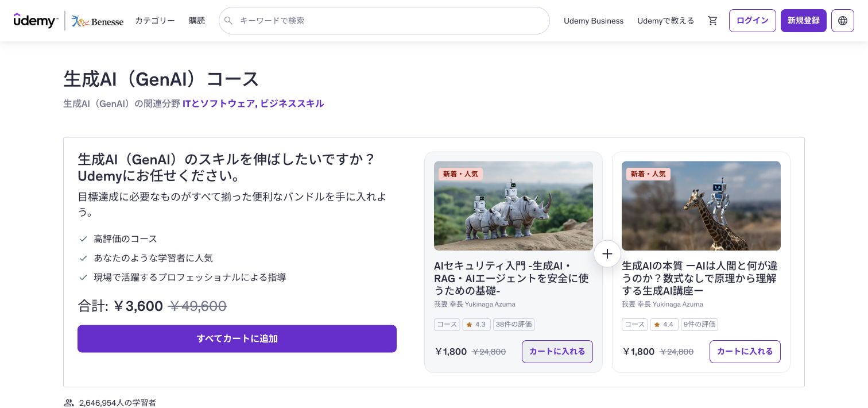Click the struck-through ￥49,600 price
The width and height of the screenshot is (868, 408).
pos(197,306)
